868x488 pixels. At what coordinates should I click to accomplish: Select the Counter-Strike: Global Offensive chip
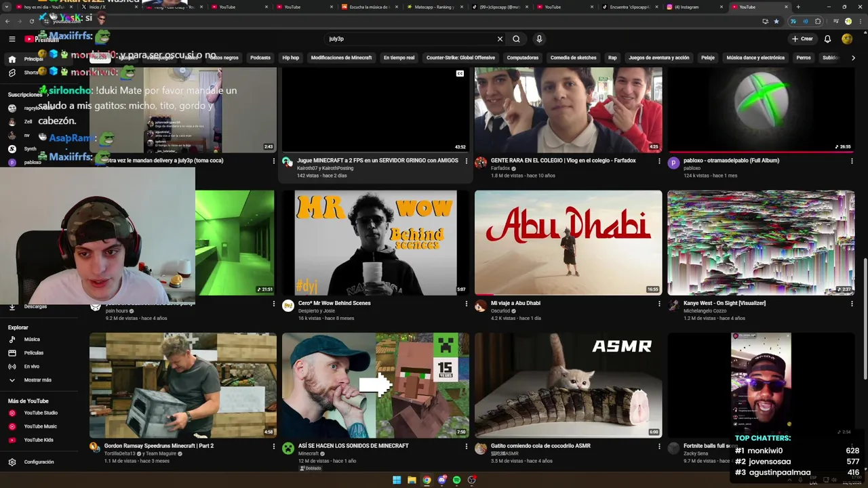(x=460, y=58)
